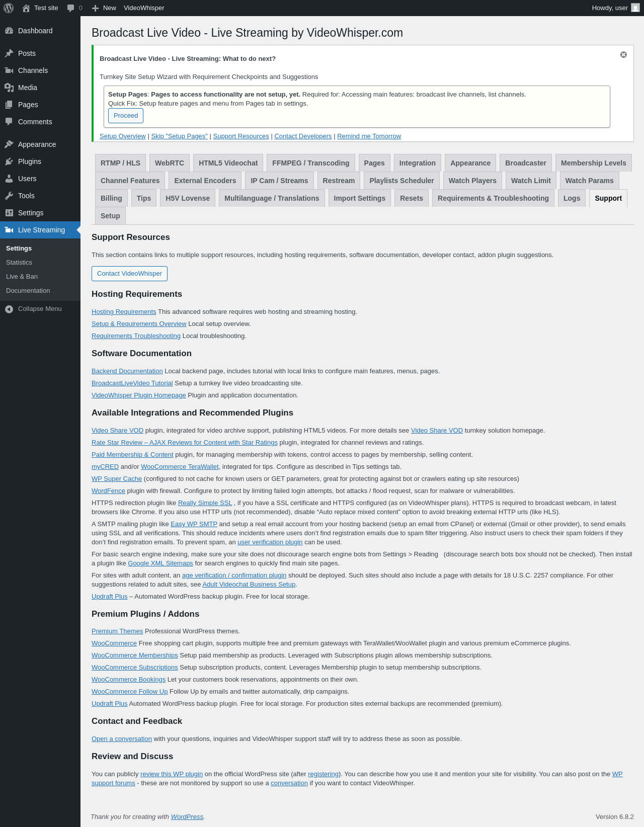The height and width of the screenshot is (827, 644).
Task: Select the Pages settings tab
Action: click(x=374, y=163)
